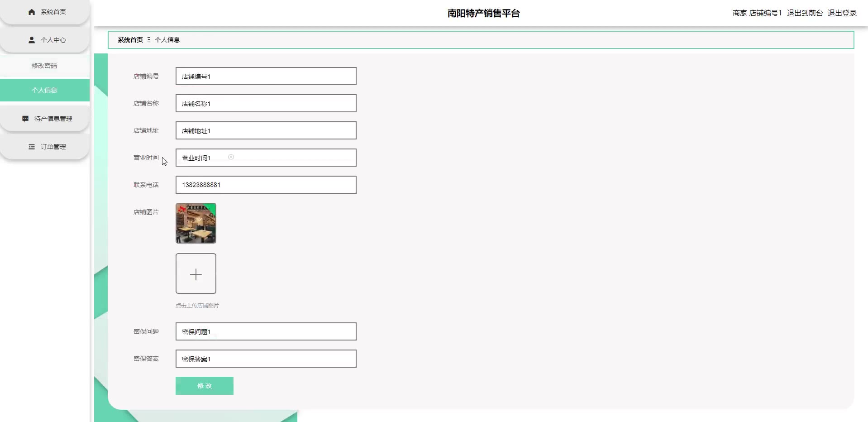Expand the 个人中心 sidebar menu
The height and width of the screenshot is (422, 868).
[x=45, y=40]
